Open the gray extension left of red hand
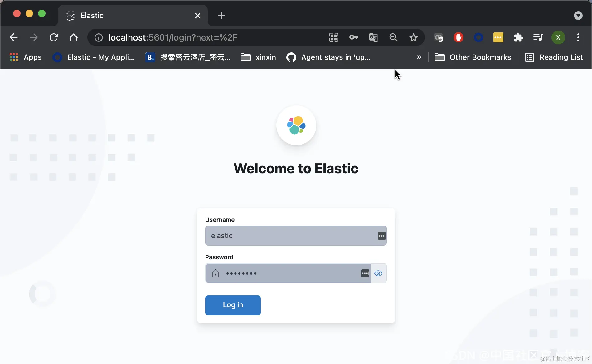Viewport: 592px width, 364px height. tap(439, 37)
